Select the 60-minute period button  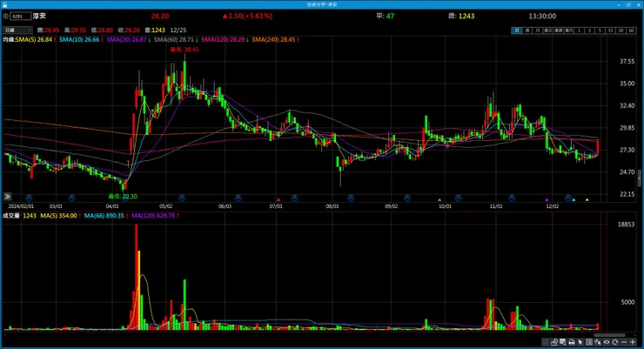point(631,30)
